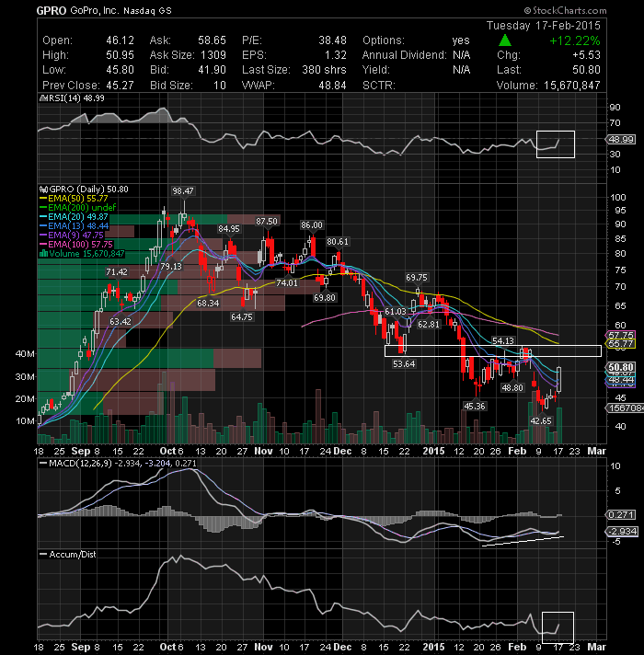Click the 69.80 price label
The width and height of the screenshot is (644, 655).
tap(325, 297)
